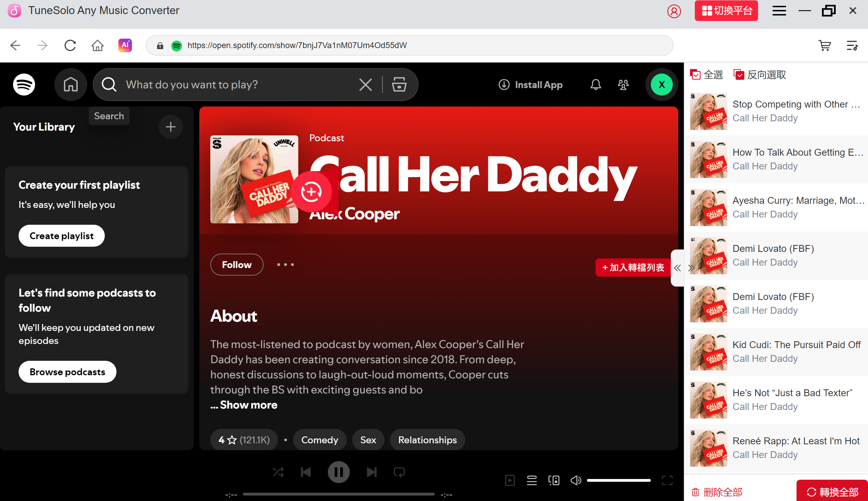This screenshot has height=501, width=868.
Task: Select the Comedy category tag
Action: pyautogui.click(x=320, y=440)
